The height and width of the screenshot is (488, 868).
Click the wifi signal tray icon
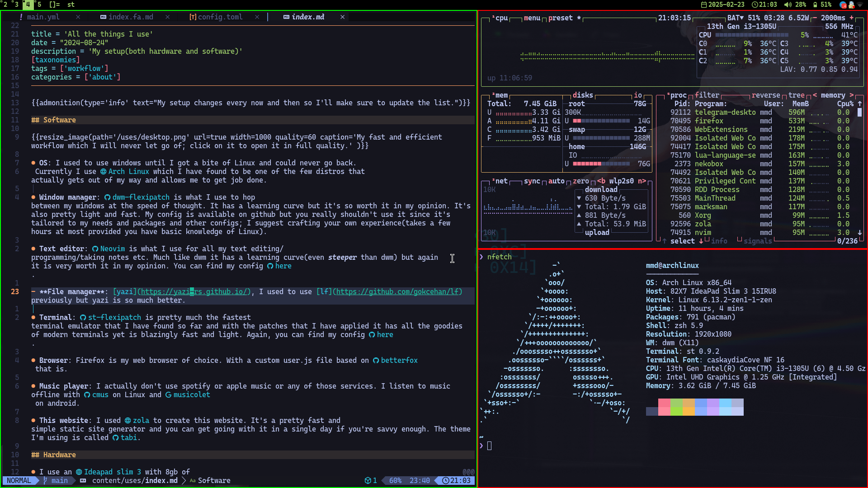(860, 5)
